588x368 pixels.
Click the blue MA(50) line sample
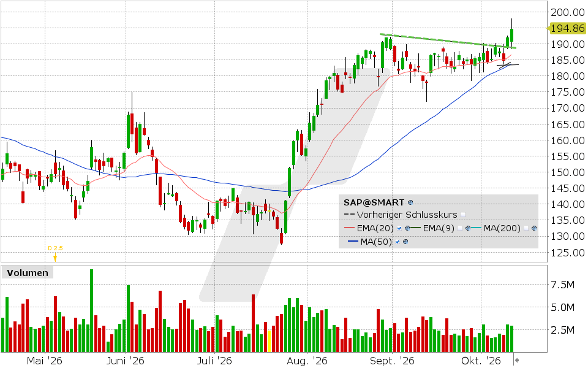click(353, 242)
